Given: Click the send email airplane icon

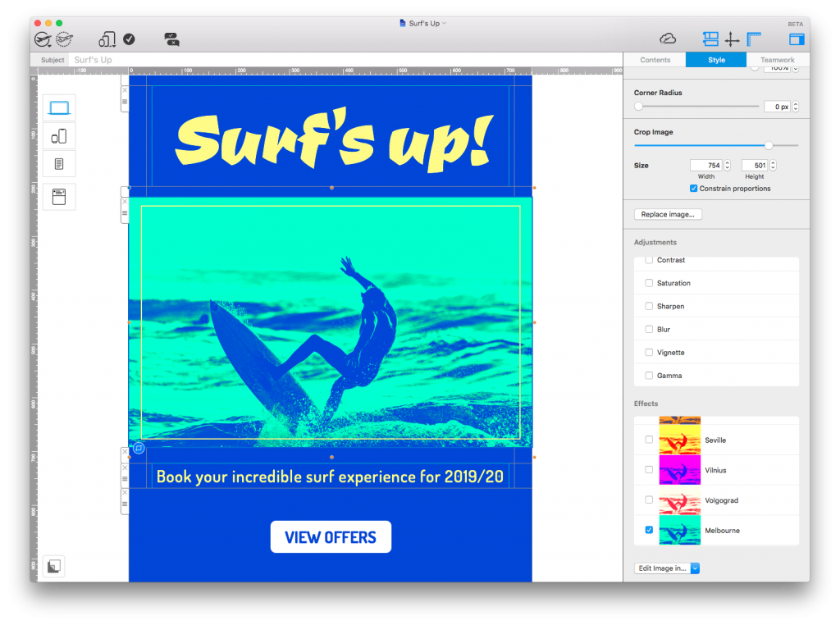Looking at the screenshot, I should [43, 39].
